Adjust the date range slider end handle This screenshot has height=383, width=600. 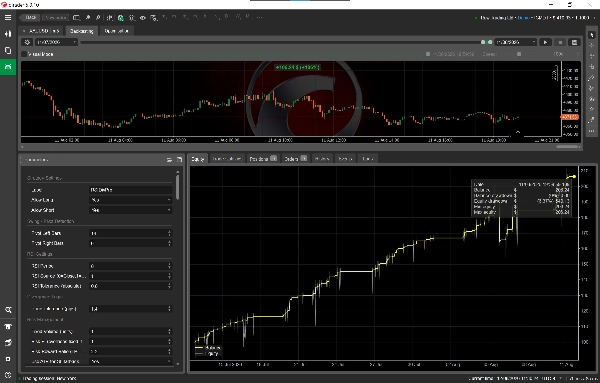(489, 42)
